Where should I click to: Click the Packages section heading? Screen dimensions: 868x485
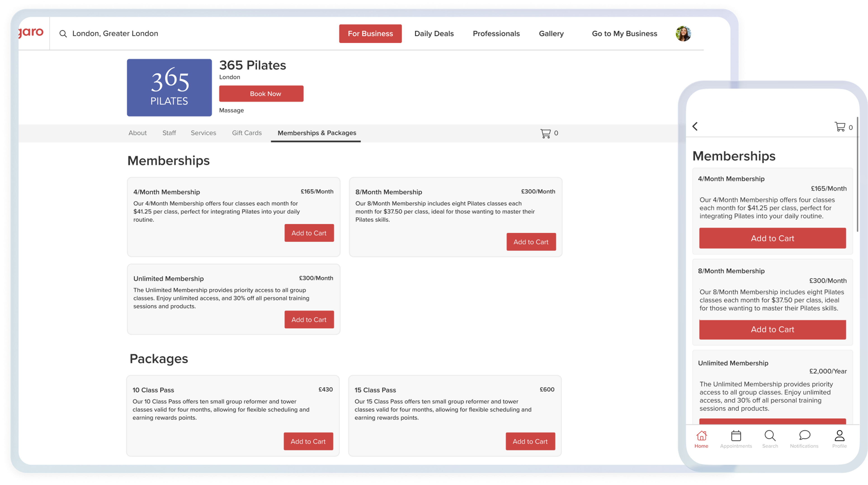click(x=159, y=359)
